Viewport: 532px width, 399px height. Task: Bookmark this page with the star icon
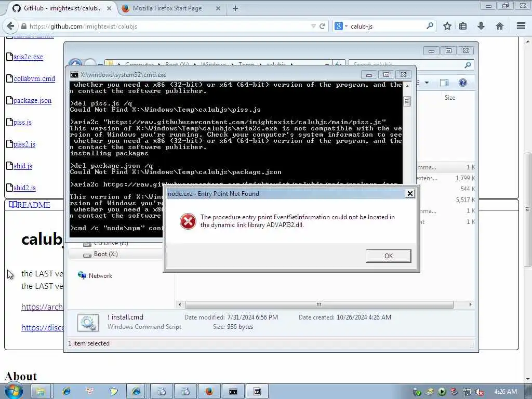447,26
